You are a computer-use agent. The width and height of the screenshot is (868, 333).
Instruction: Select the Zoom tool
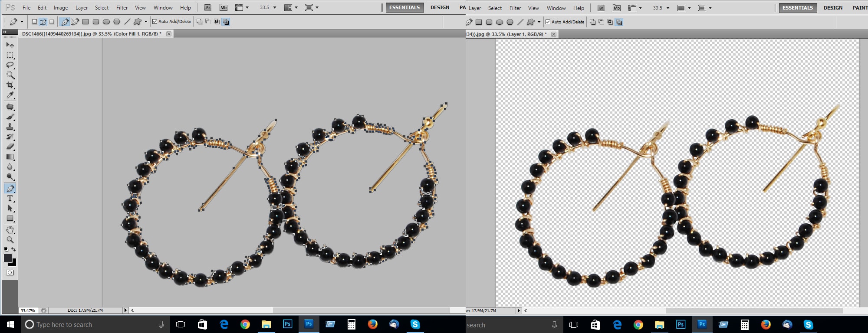click(x=10, y=239)
